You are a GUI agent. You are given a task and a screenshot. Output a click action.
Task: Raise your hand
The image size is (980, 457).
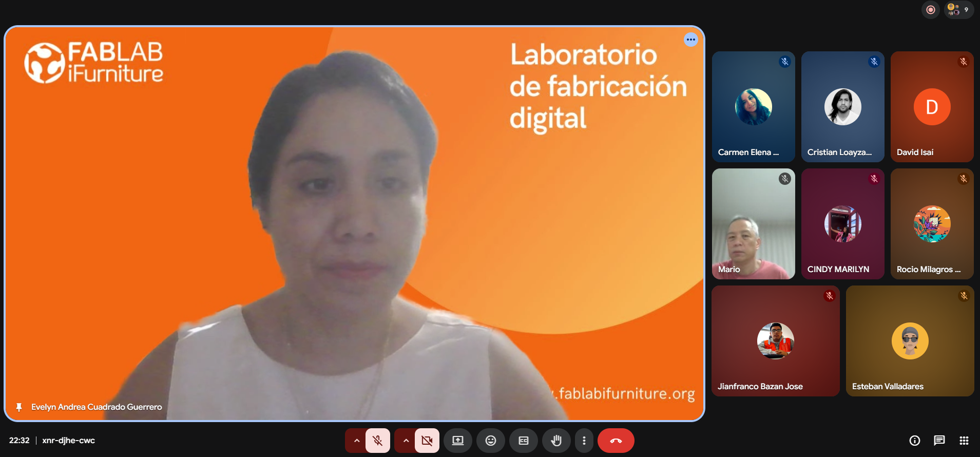556,441
